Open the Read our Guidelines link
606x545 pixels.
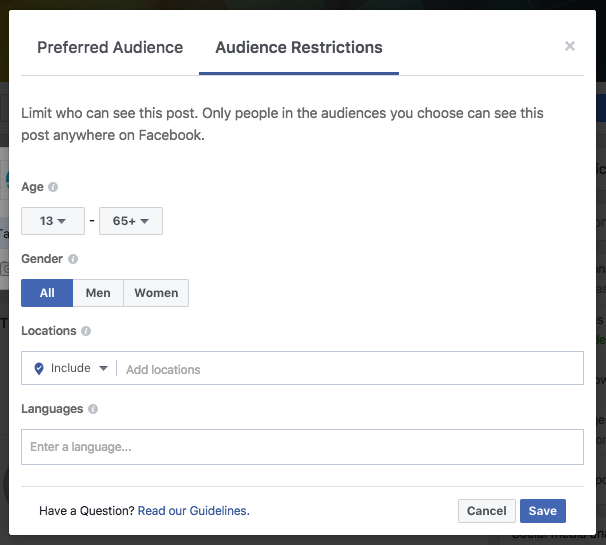point(194,511)
